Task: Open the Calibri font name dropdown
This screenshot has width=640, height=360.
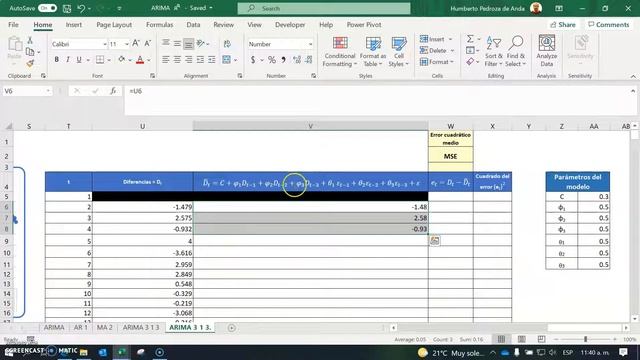Action: (x=105, y=44)
